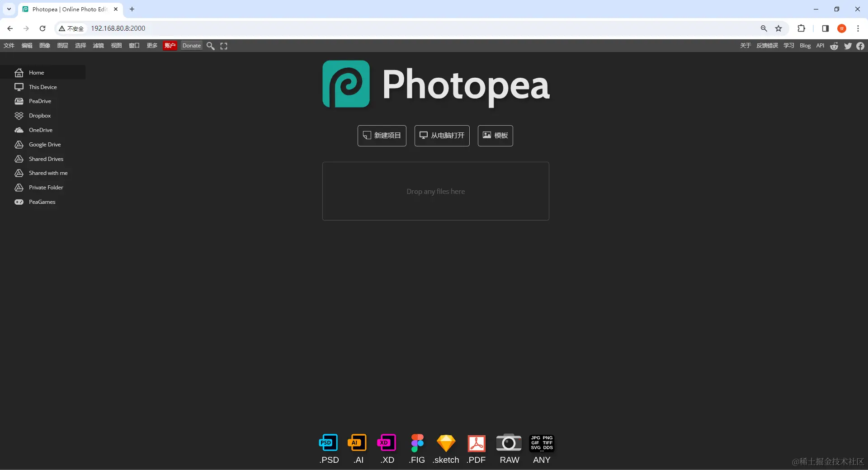Click the .FIG Figma format icon
Viewport: 868px width, 470px height.
[416, 443]
